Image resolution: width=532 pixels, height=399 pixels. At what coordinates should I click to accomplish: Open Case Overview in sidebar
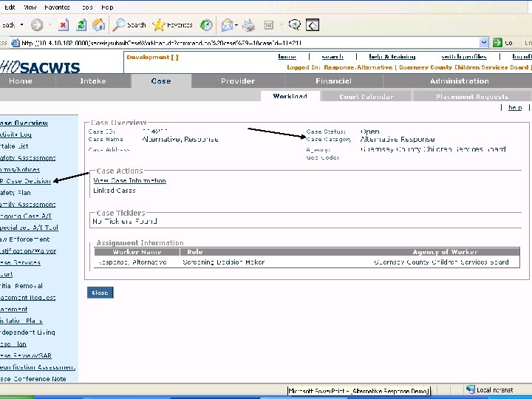[x=24, y=123]
